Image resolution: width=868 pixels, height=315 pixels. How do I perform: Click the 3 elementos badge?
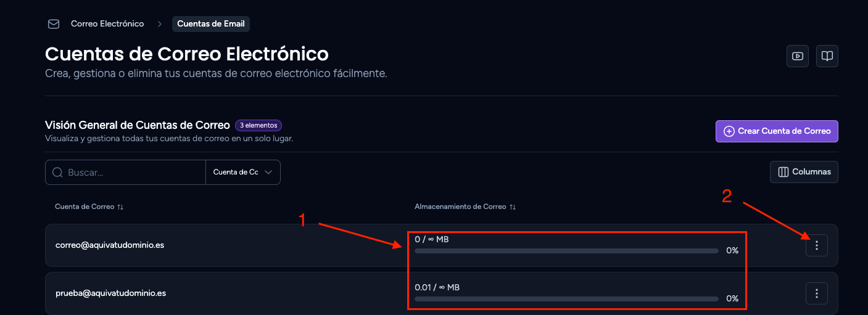click(258, 125)
